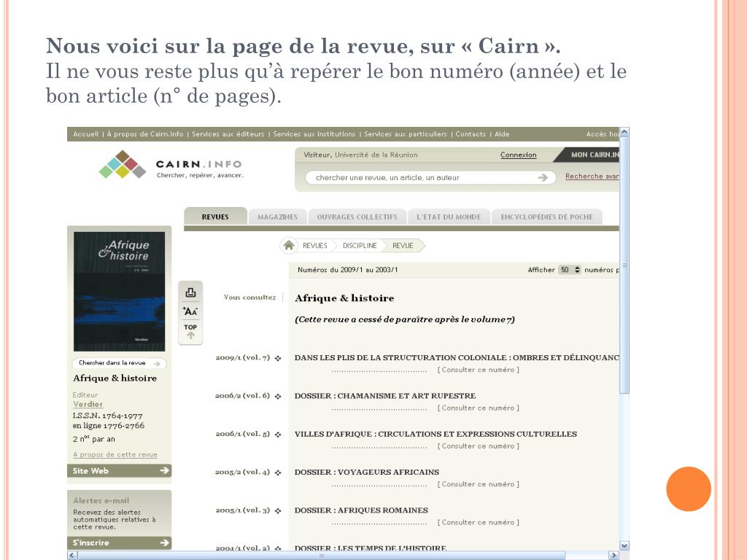Click Contacts in the top menu

click(471, 134)
